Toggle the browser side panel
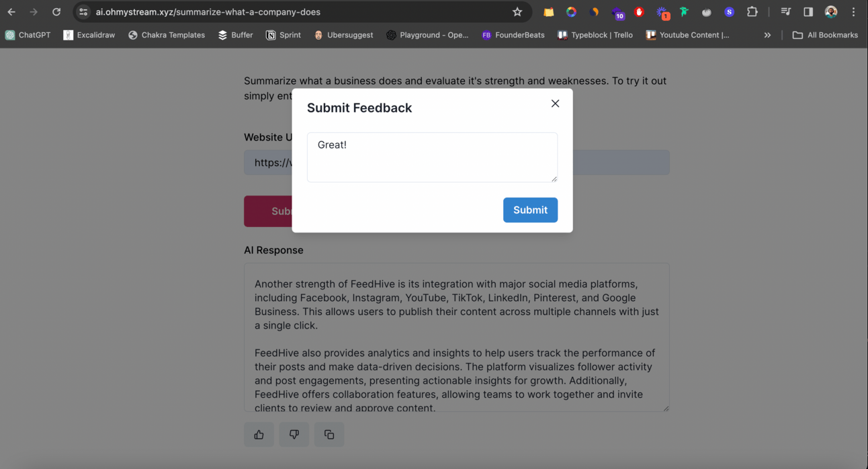This screenshot has width=868, height=469. click(808, 12)
